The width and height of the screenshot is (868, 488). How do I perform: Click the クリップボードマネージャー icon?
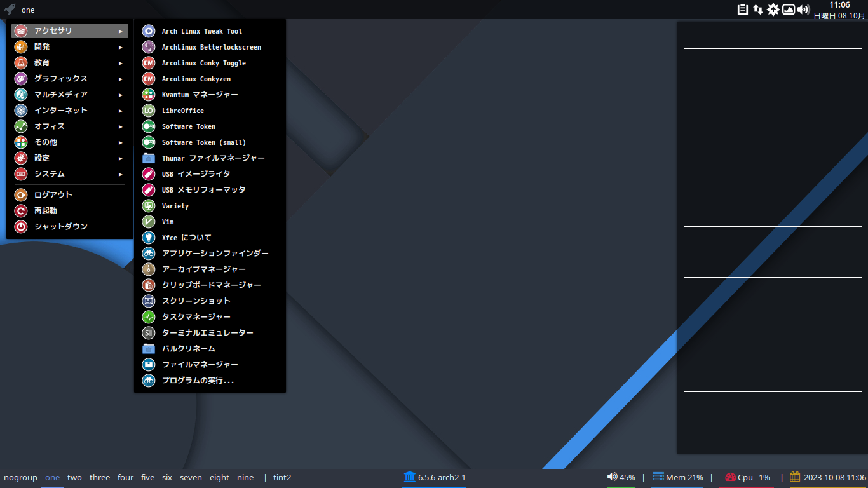[148, 285]
